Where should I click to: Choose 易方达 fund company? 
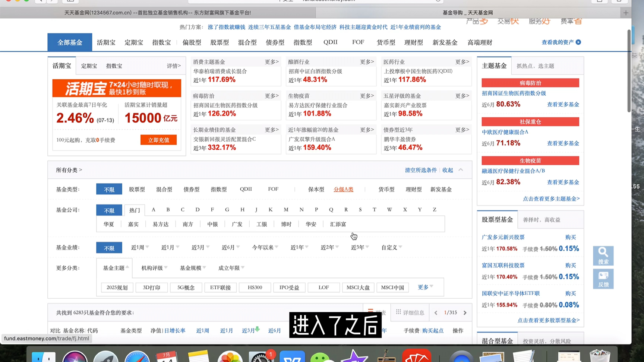(x=161, y=224)
